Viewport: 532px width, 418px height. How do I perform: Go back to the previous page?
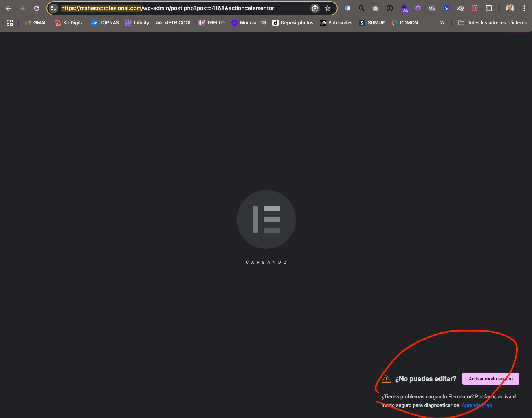click(x=8, y=8)
